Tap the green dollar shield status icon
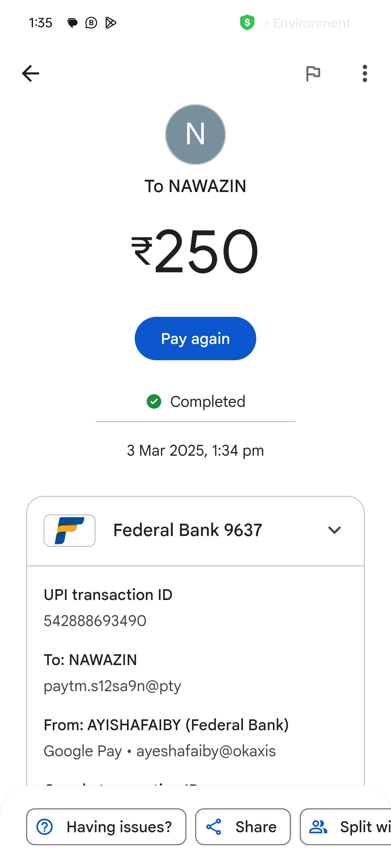Image resolution: width=391 pixels, height=868 pixels. coord(247,23)
